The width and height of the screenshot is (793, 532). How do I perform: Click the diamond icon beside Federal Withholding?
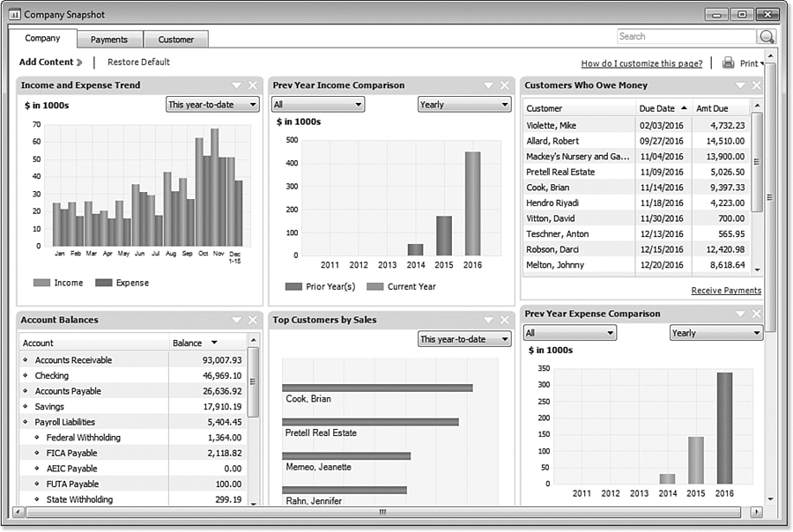(x=37, y=438)
